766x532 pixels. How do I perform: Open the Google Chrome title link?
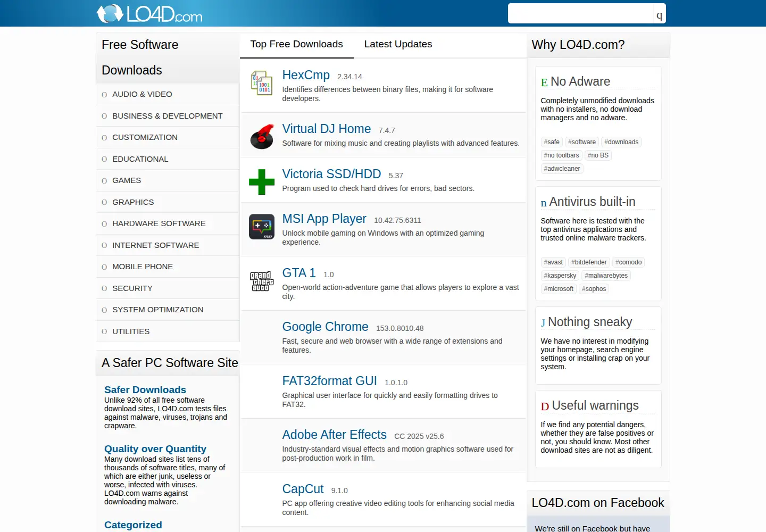pyautogui.click(x=325, y=327)
